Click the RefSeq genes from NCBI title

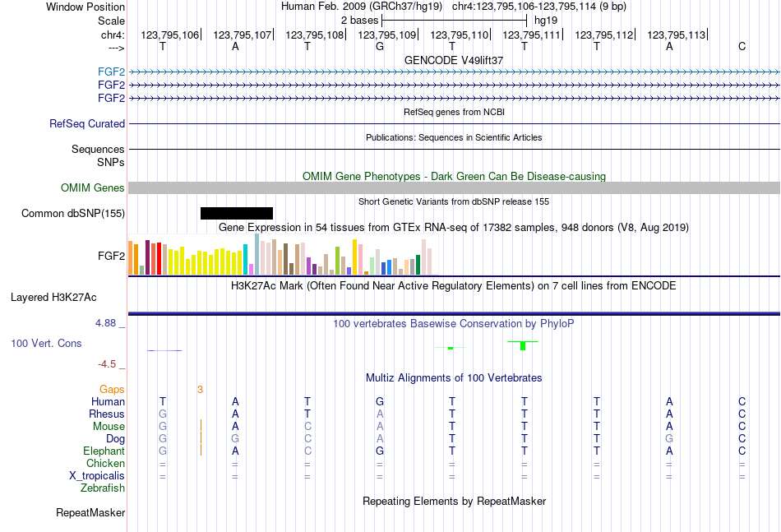point(454,112)
